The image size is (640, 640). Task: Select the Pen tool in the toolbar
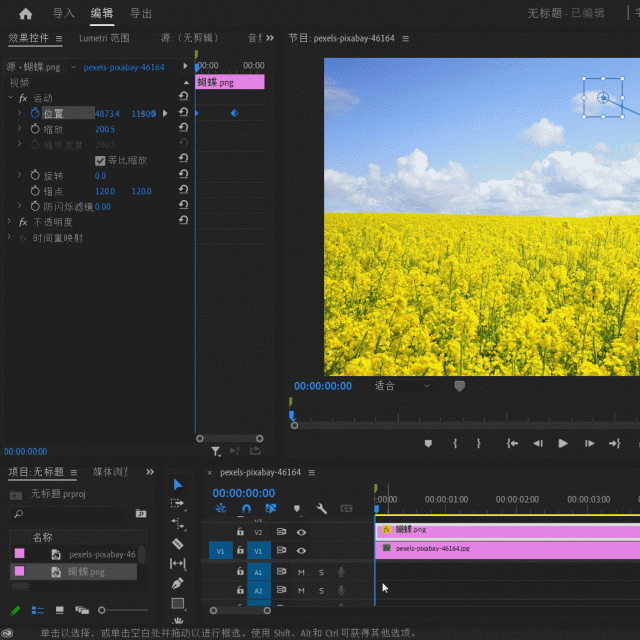click(178, 583)
